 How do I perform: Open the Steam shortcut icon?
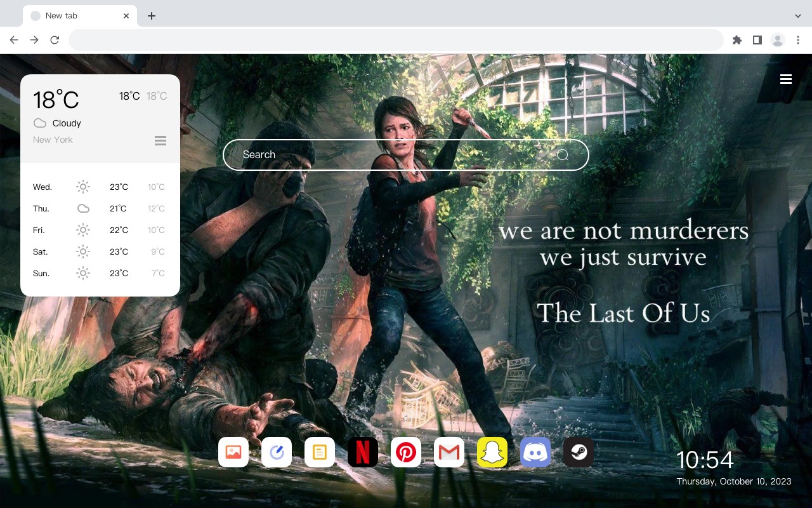(579, 452)
